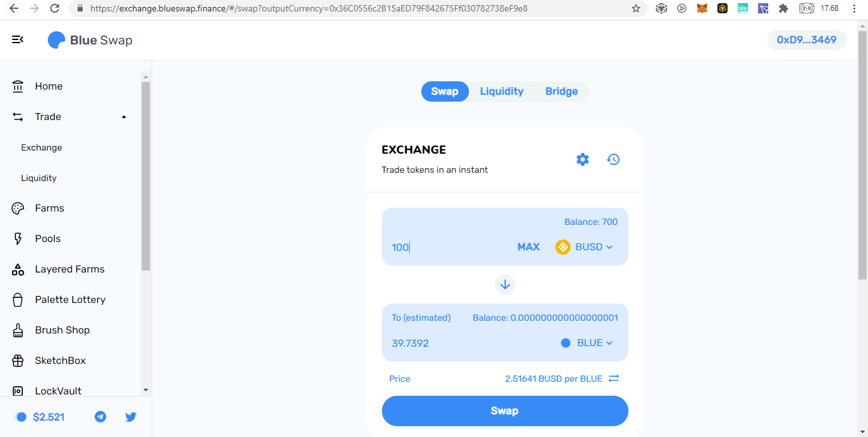Click the sidebar vertical scrollbar
The width and height of the screenshot is (868, 437).
[x=146, y=176]
